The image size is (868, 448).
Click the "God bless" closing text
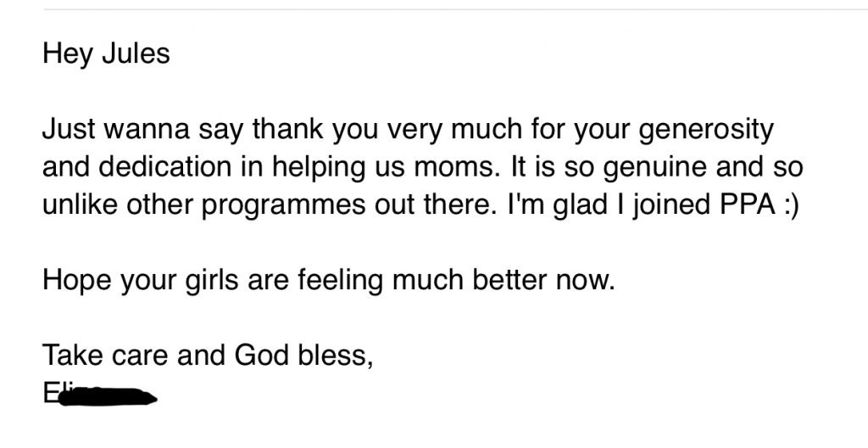click(304, 355)
